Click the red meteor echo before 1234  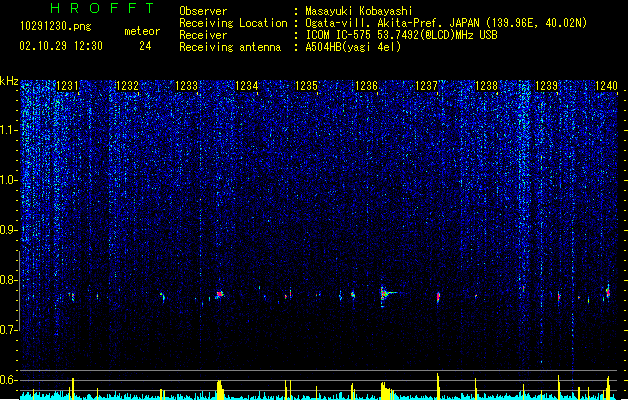219,294
